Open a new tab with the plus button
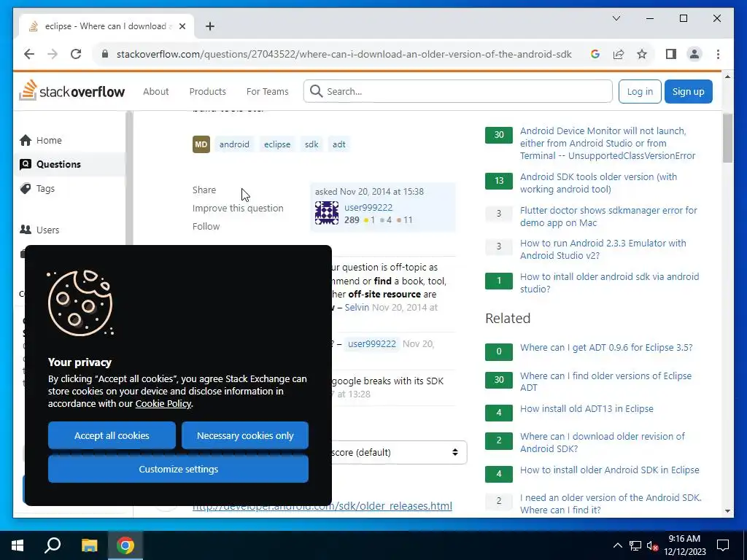The width and height of the screenshot is (747, 560). 209,26
